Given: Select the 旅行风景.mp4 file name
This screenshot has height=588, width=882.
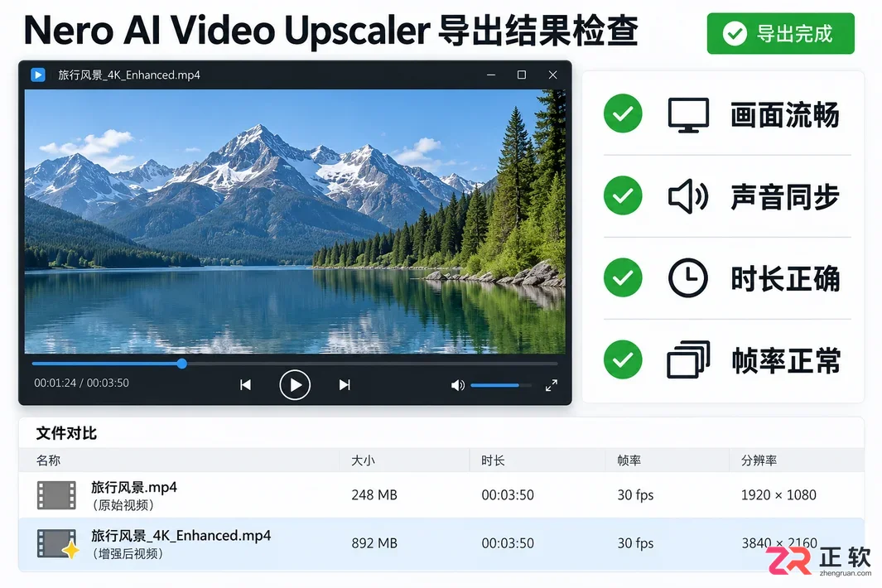Looking at the screenshot, I should [x=134, y=487].
